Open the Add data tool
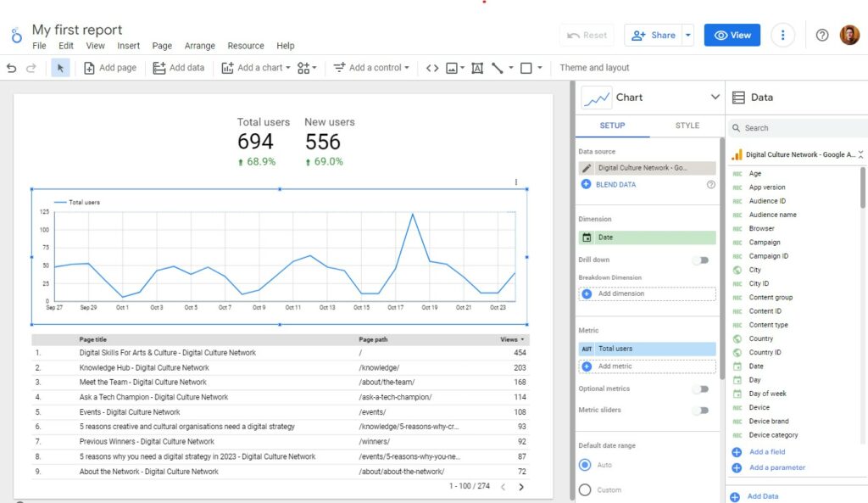 178,67
